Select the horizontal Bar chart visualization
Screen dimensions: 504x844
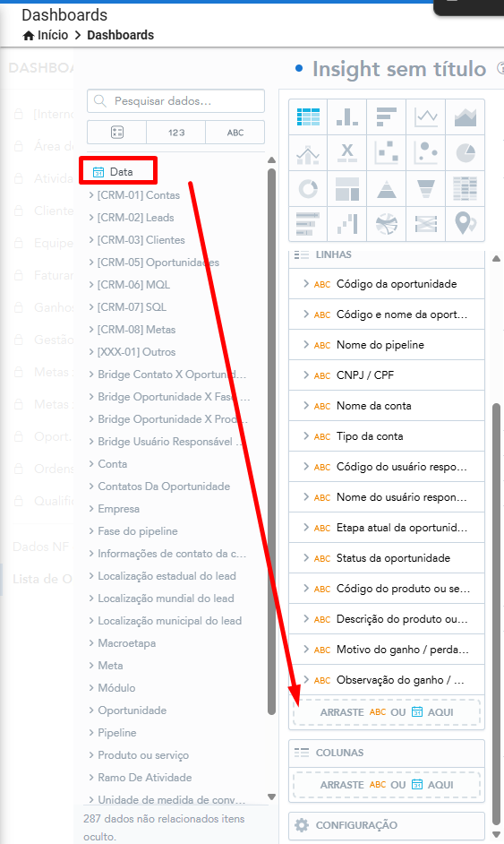coord(386,116)
